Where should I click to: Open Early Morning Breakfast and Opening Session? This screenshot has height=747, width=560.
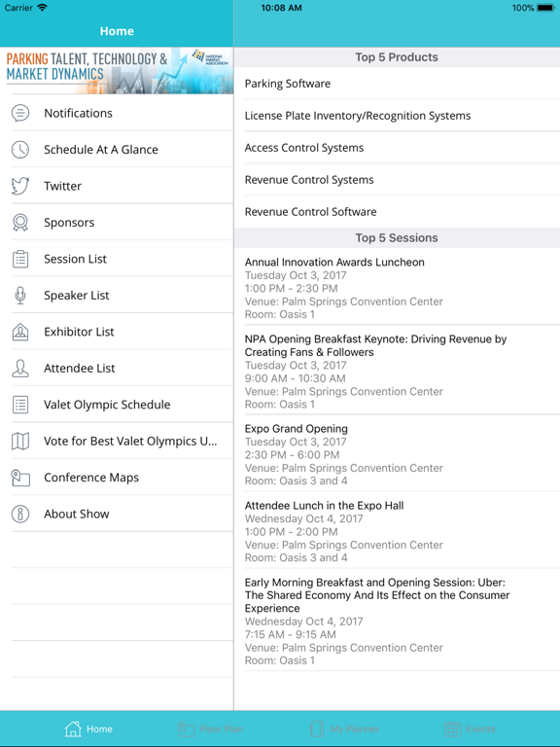click(397, 621)
